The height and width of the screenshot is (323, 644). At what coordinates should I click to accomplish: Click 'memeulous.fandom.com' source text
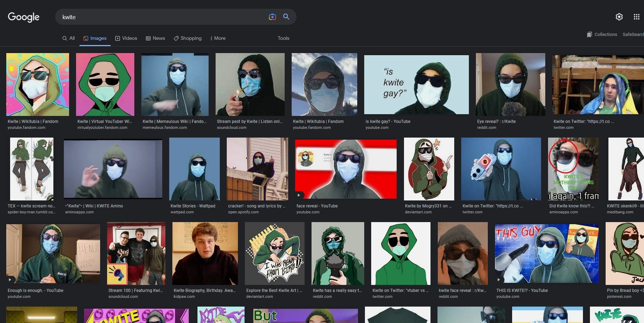point(165,128)
